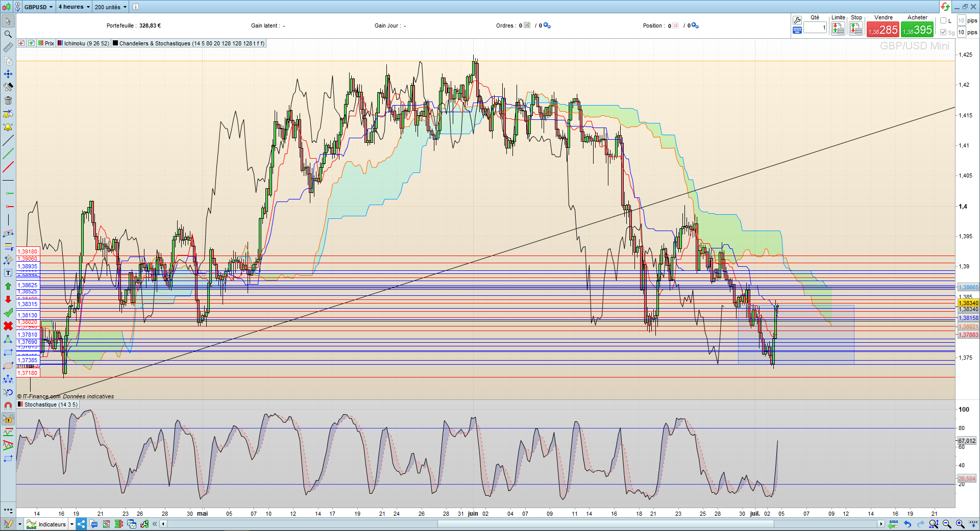The image size is (980, 531).
Task: Click the green up-arrow indicator button
Action: (31, 43)
